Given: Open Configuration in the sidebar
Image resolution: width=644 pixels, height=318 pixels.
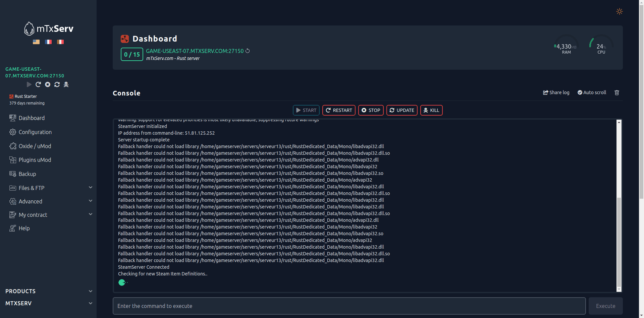Looking at the screenshot, I should pos(35,132).
